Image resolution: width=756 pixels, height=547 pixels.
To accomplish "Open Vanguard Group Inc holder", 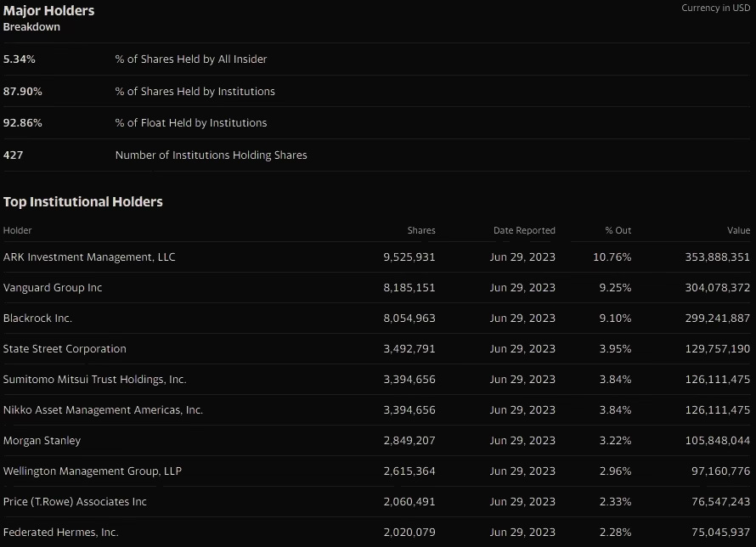I will pyautogui.click(x=53, y=288).
